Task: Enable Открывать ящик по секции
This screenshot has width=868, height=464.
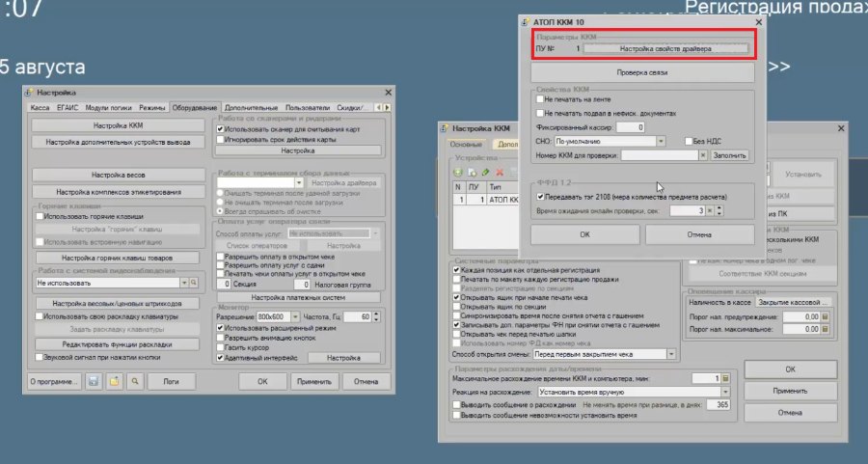Action: point(457,307)
